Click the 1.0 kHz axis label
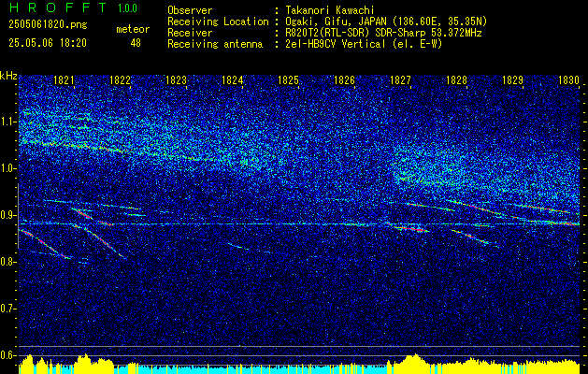Viewport: 588px width, 374px height. point(8,168)
